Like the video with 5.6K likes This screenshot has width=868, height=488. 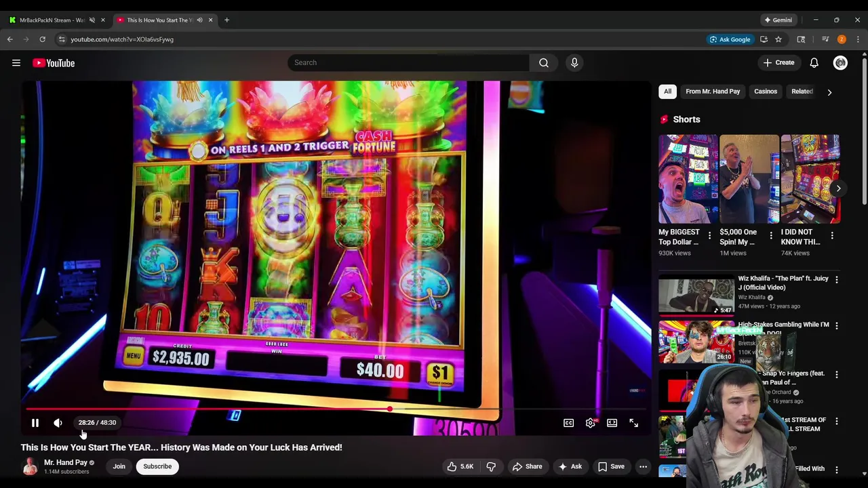click(460, 466)
